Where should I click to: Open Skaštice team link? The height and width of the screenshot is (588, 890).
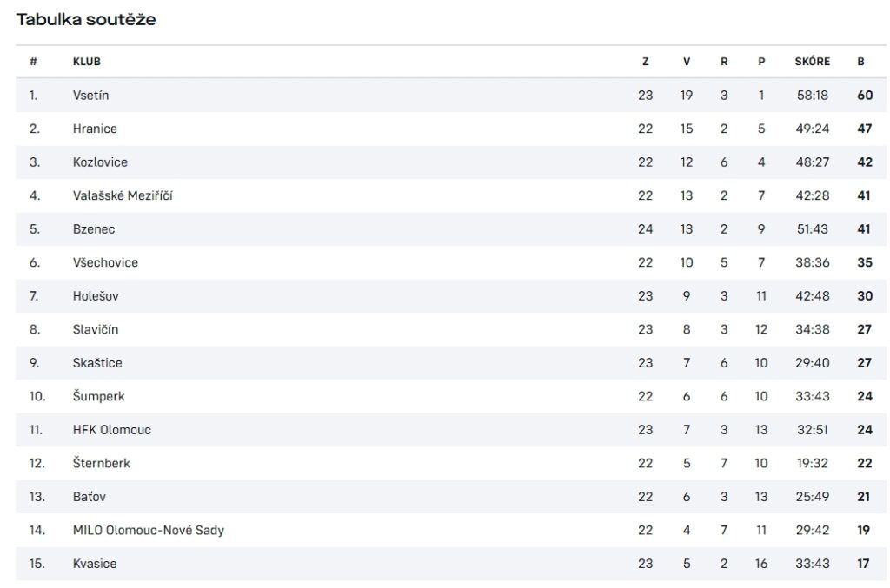(97, 363)
